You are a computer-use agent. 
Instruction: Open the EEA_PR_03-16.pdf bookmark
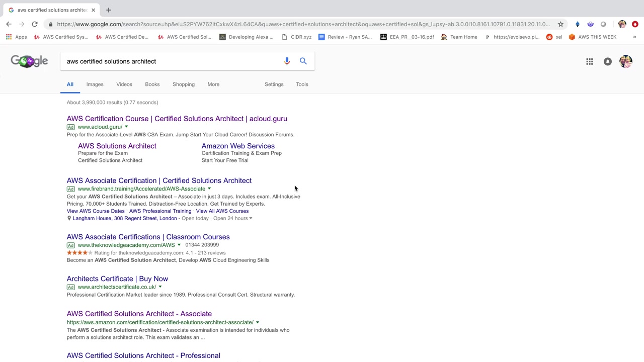(407, 37)
